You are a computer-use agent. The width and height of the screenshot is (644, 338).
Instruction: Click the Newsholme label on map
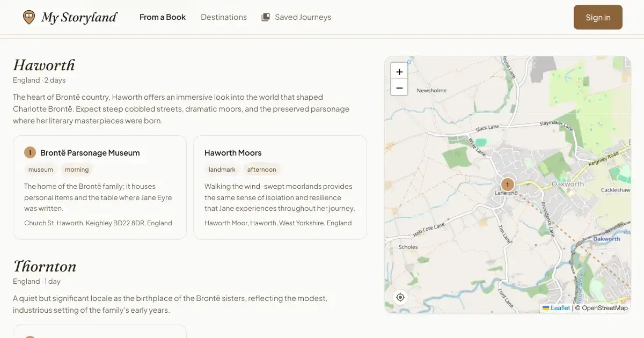coord(431,91)
